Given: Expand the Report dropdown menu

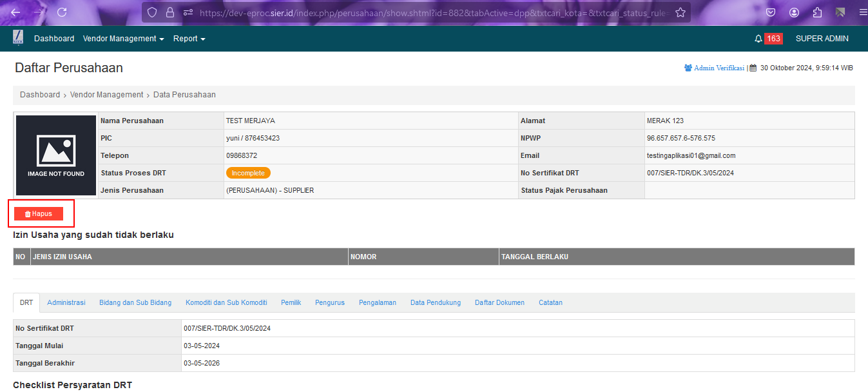Looking at the screenshot, I should pyautogui.click(x=189, y=39).
